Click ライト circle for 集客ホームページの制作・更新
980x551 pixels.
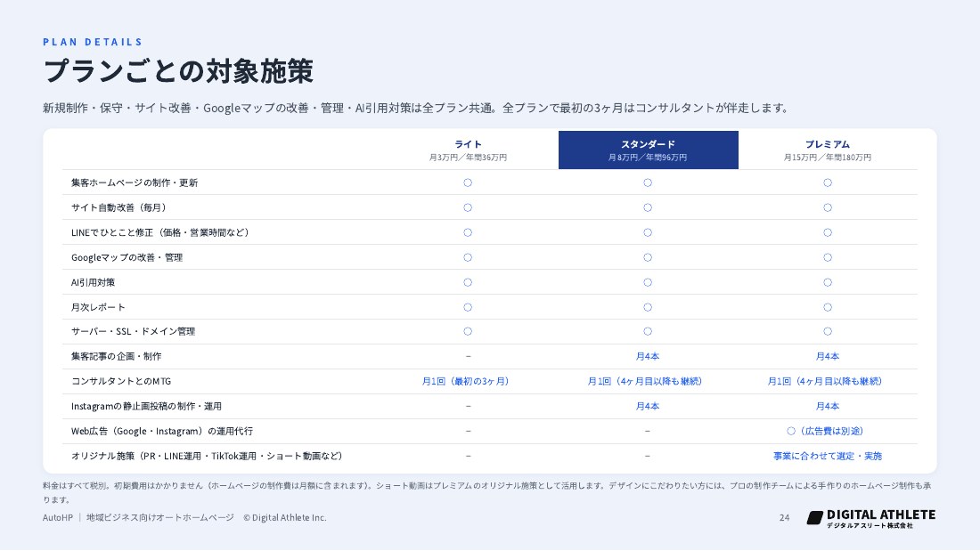tap(468, 182)
